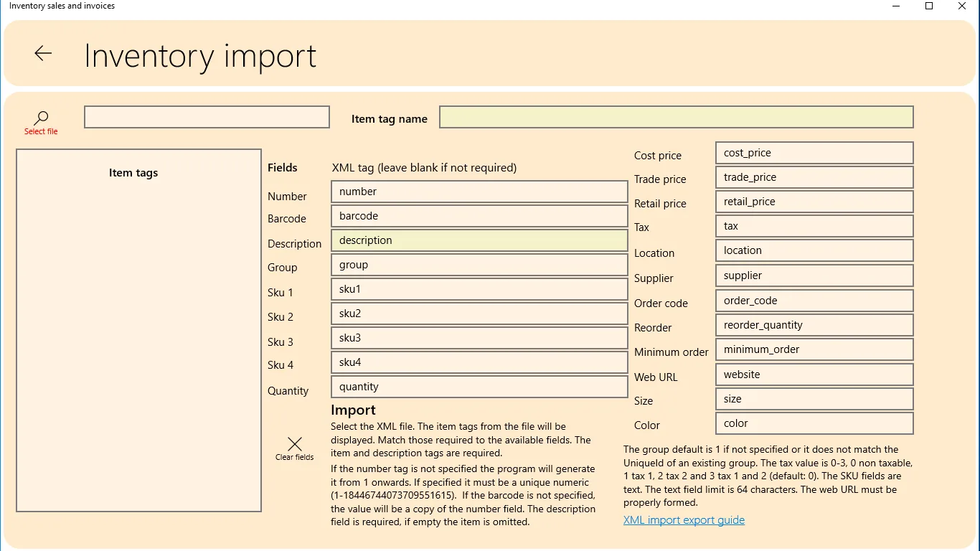Edit the Web URL field 'website'
Image resolution: width=980 pixels, height=551 pixels.
click(x=814, y=375)
